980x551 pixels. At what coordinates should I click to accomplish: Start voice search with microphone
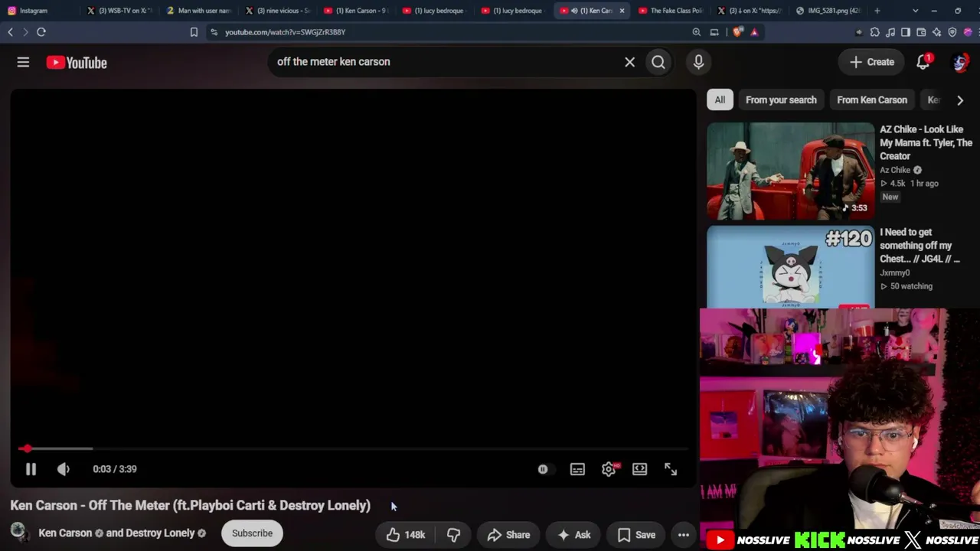pyautogui.click(x=698, y=62)
